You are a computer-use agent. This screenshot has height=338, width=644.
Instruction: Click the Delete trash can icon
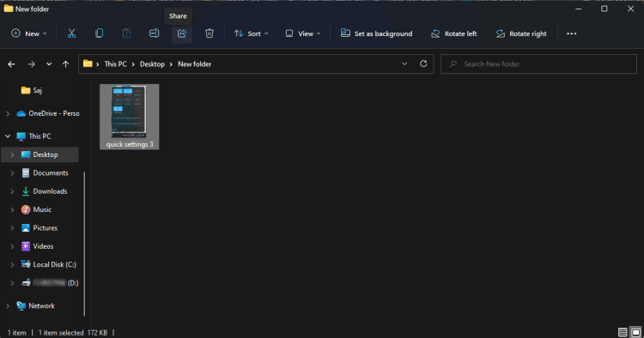[210, 33]
